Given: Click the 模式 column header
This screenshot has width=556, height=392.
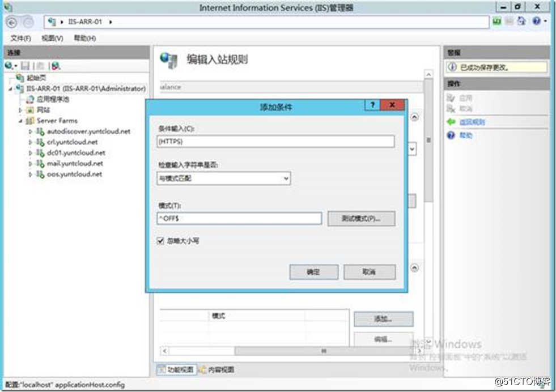Looking at the screenshot, I should 218,316.
